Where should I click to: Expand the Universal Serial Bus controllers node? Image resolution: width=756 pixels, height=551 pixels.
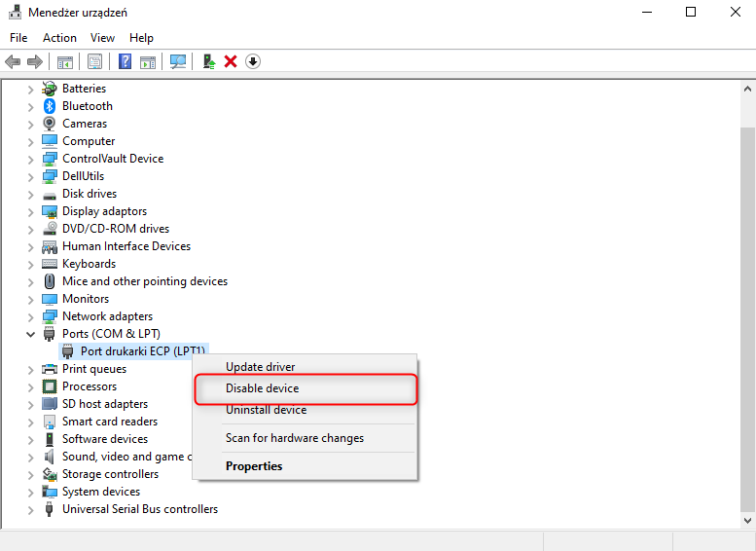tap(30, 509)
